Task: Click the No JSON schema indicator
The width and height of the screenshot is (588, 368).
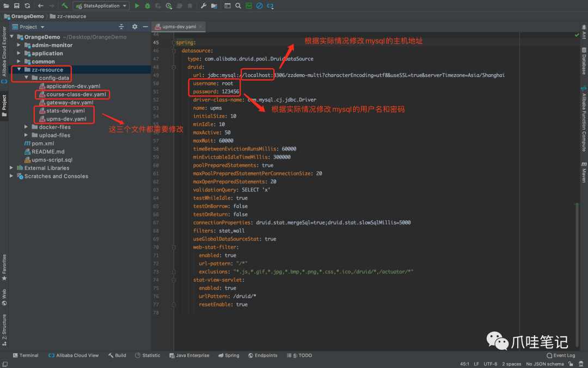Action: point(544,364)
